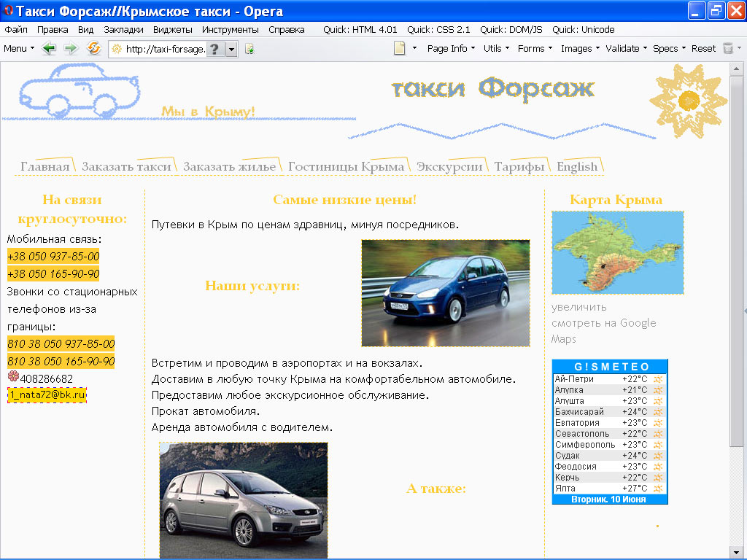Open the Menu dropdown on the toolbar
This screenshot has width=747, height=560.
(16, 48)
